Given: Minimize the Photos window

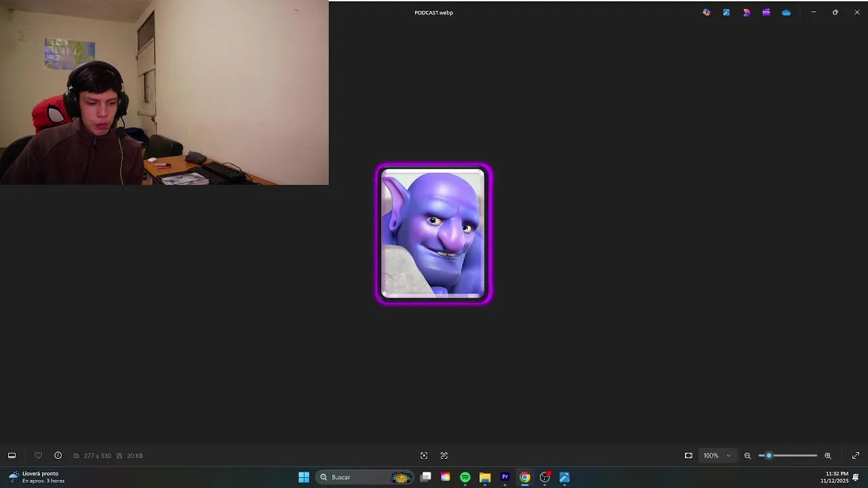Looking at the screenshot, I should pyautogui.click(x=814, y=12).
